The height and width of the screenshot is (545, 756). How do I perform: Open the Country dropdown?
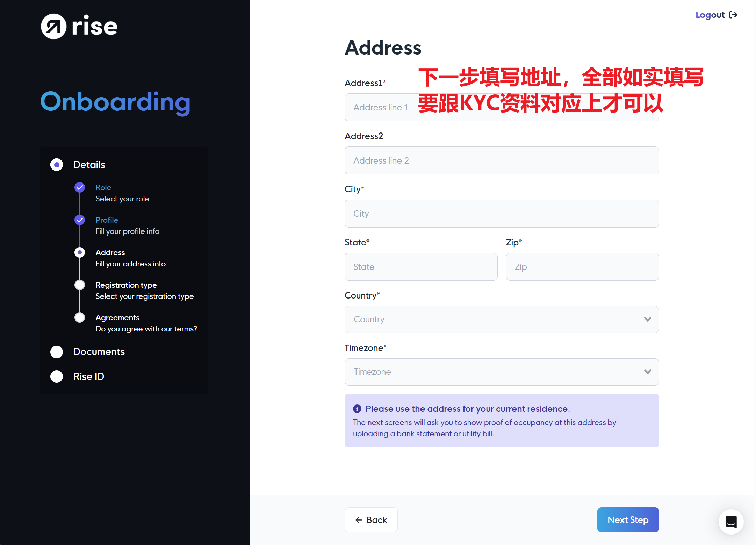pos(502,319)
